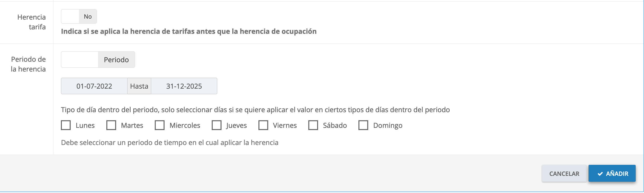Screen dimensions: 644x193
Task: Click the Hasta separator between the dates
Action: click(139, 86)
